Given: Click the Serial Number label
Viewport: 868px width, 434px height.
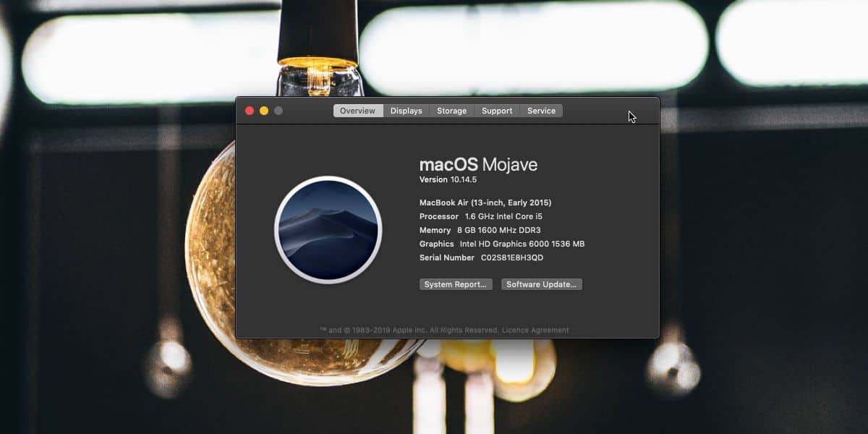Looking at the screenshot, I should (447, 258).
